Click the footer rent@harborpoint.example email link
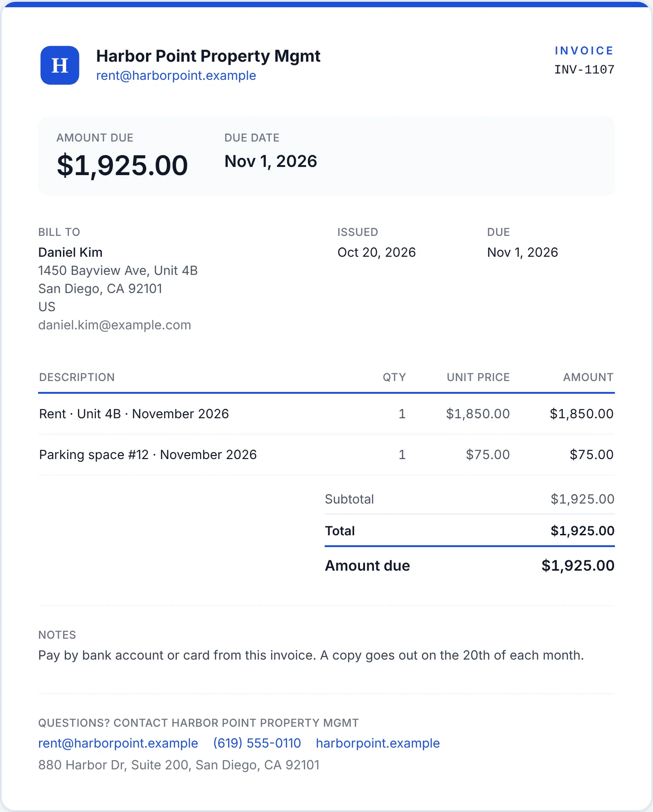This screenshot has width=653, height=812. click(118, 743)
